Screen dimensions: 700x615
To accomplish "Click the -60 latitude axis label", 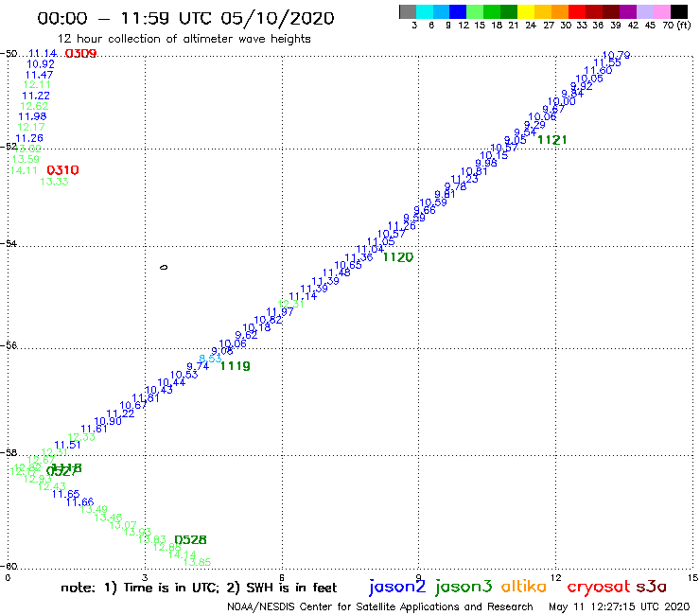I will pyautogui.click(x=9, y=566).
